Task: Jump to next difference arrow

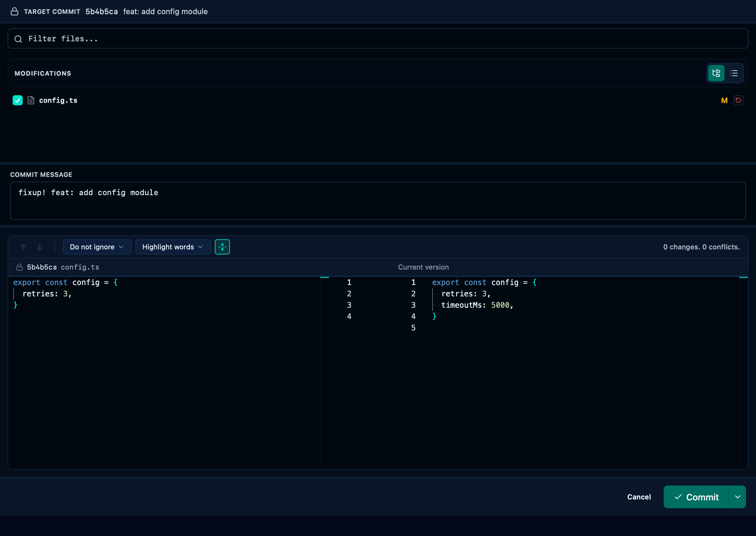Action: (x=40, y=247)
